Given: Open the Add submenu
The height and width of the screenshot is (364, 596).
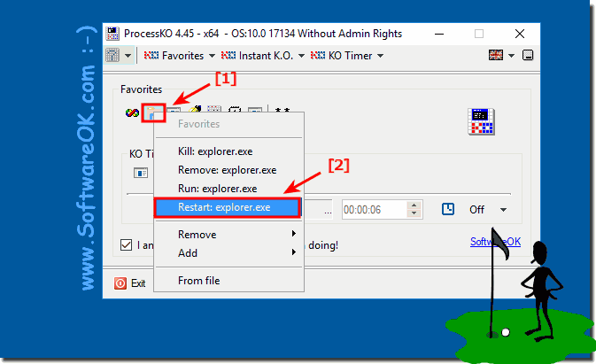Looking at the screenshot, I should tap(228, 253).
